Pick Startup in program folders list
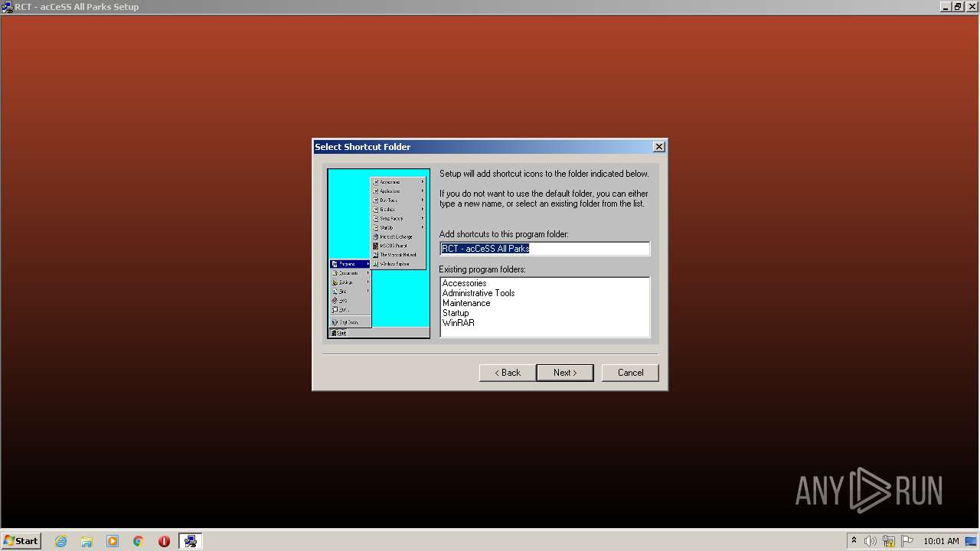The height and width of the screenshot is (551, 980). [x=456, y=313]
